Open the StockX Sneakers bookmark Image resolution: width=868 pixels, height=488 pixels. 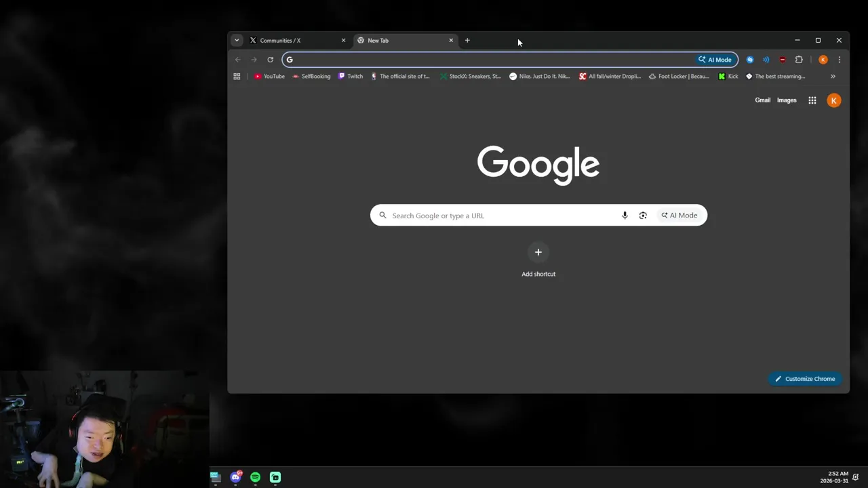click(x=470, y=77)
